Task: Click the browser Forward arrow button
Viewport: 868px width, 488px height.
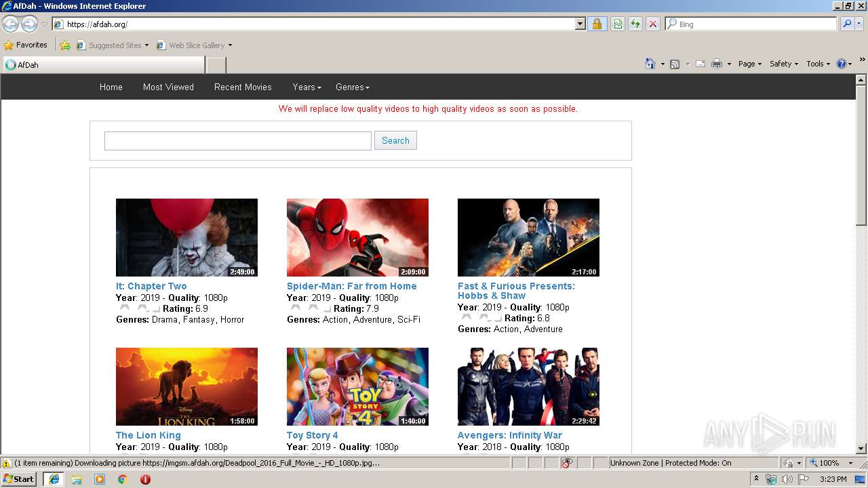Action: pos(29,24)
